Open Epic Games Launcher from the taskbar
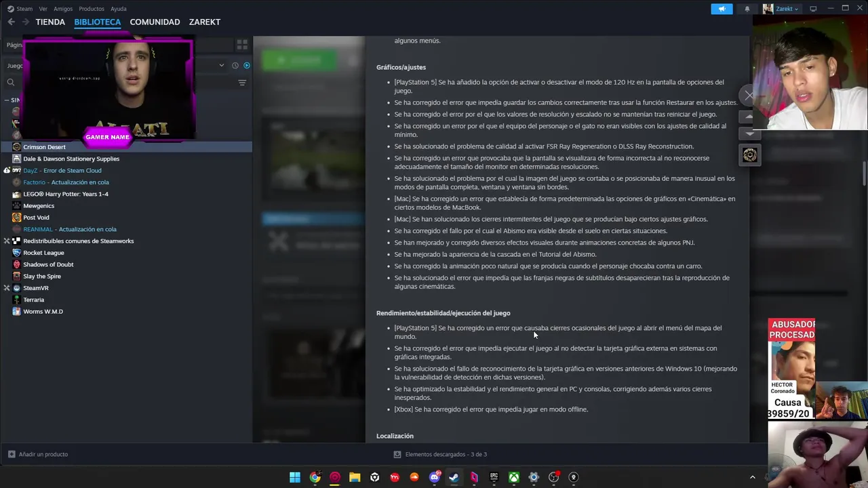This screenshot has width=868, height=488. (x=494, y=477)
